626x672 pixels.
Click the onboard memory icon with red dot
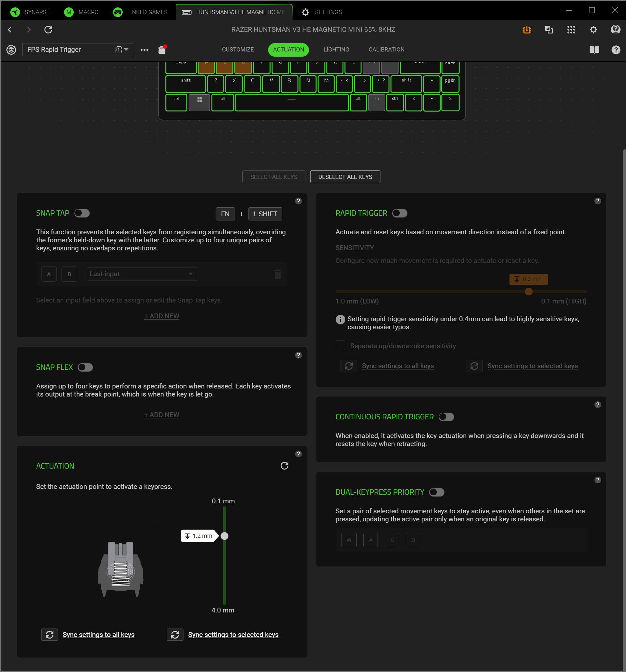pyautogui.click(x=162, y=49)
